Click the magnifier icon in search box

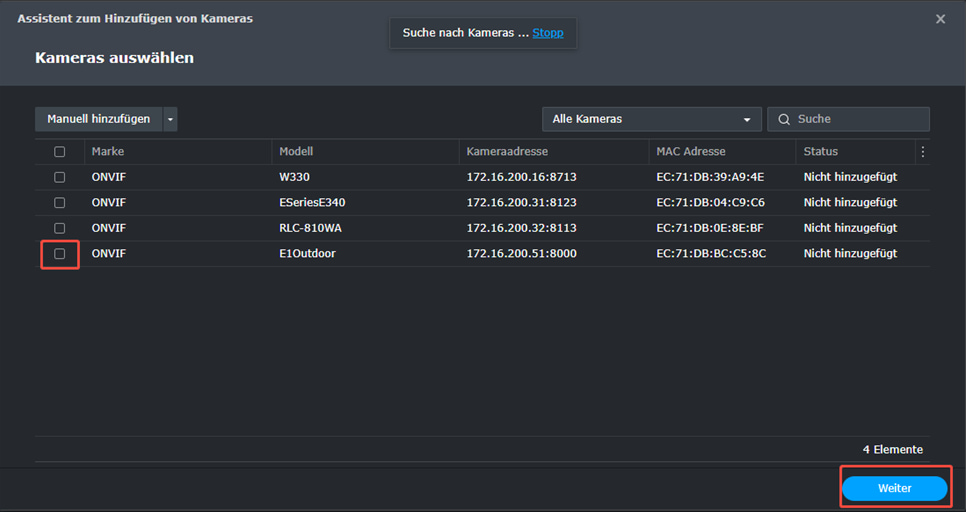pyautogui.click(x=784, y=120)
